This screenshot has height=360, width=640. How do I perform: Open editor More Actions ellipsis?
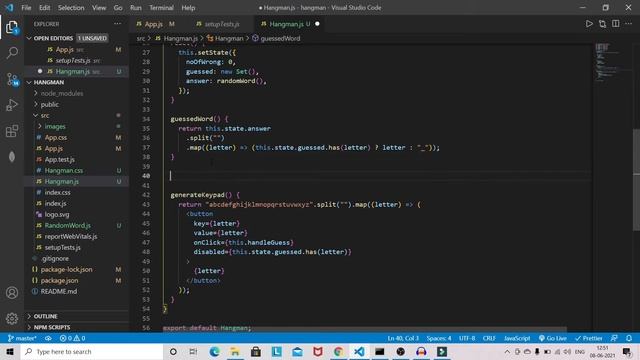pyautogui.click(x=629, y=24)
